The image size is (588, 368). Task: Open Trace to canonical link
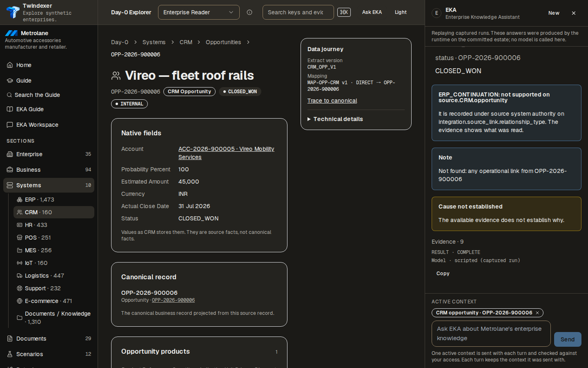tap(332, 101)
